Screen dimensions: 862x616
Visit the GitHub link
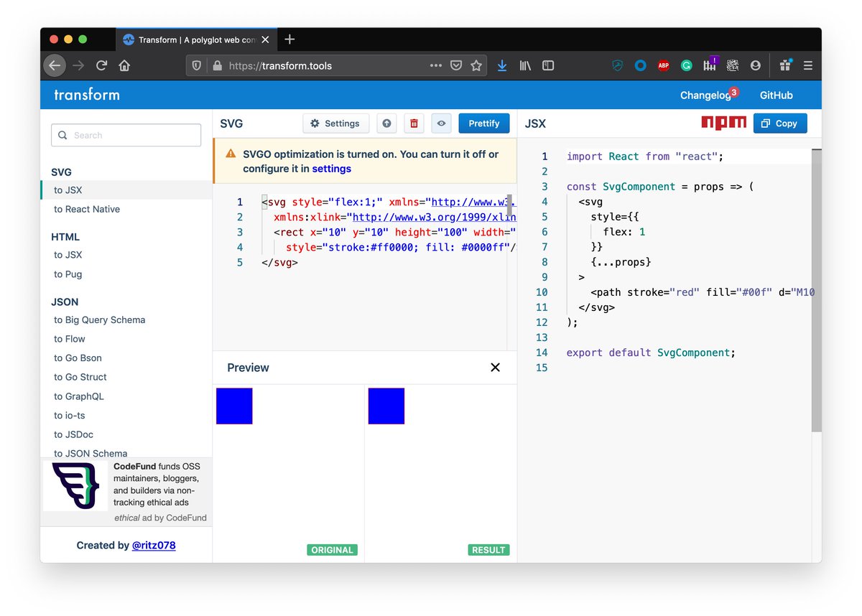tap(777, 95)
